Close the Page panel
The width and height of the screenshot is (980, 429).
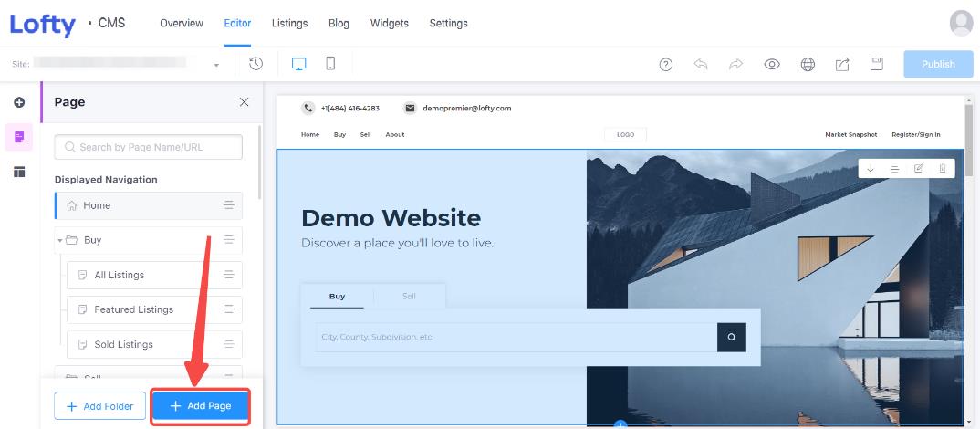click(245, 102)
